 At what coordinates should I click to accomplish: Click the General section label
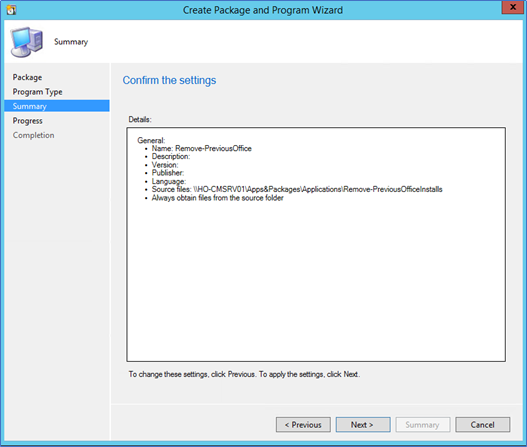[151, 140]
